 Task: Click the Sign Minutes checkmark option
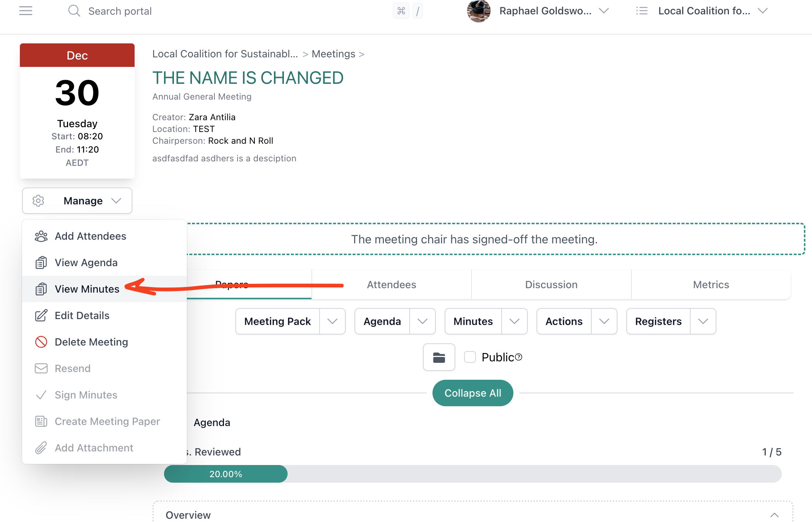click(x=86, y=395)
